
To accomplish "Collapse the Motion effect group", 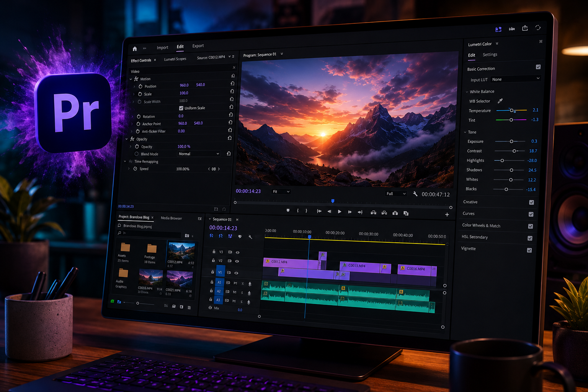I will pos(131,79).
